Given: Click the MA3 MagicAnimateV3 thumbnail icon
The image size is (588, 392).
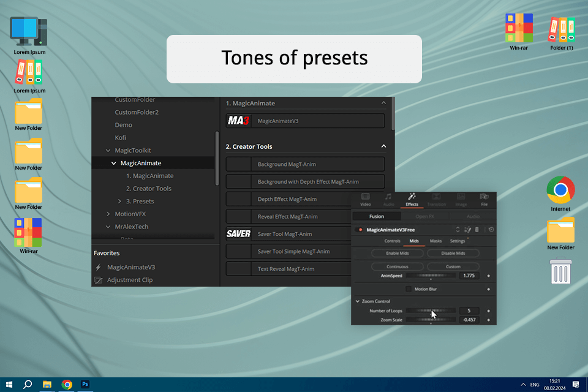Looking at the screenshot, I should [238, 121].
